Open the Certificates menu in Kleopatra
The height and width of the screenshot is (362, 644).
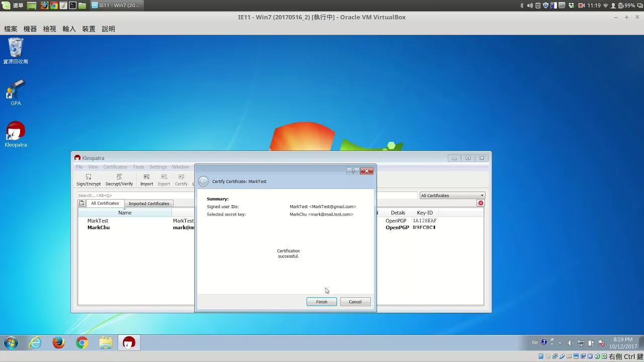pyautogui.click(x=115, y=167)
